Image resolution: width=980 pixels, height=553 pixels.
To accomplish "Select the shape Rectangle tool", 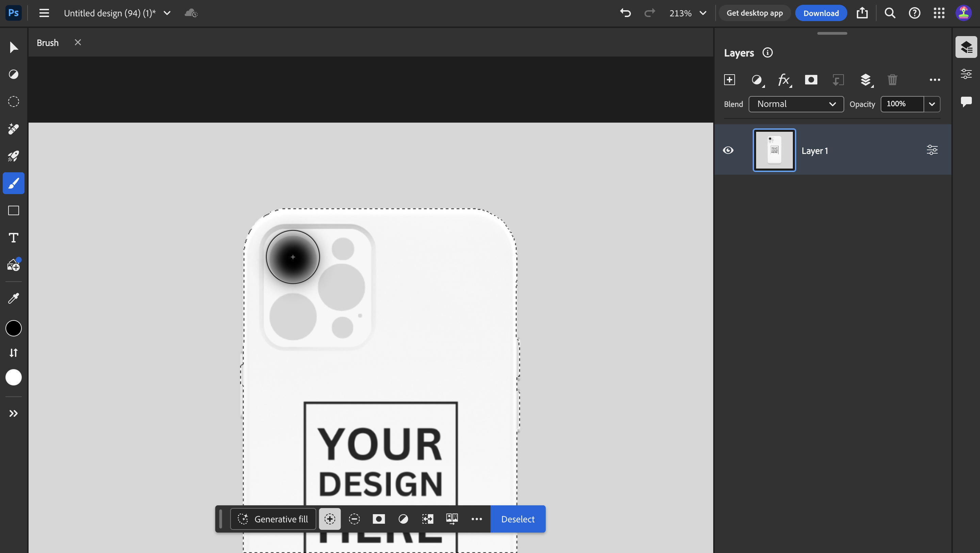I will click(x=13, y=210).
